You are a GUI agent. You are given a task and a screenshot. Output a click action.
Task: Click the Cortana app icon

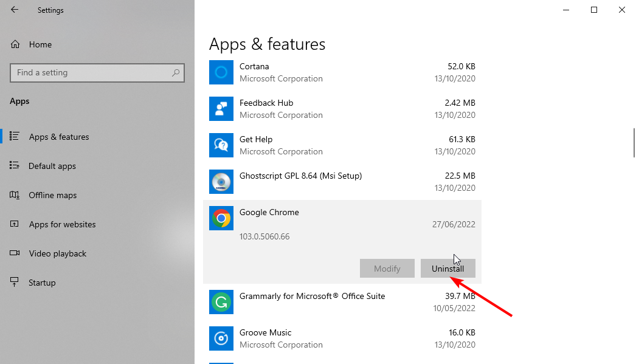[x=221, y=72]
